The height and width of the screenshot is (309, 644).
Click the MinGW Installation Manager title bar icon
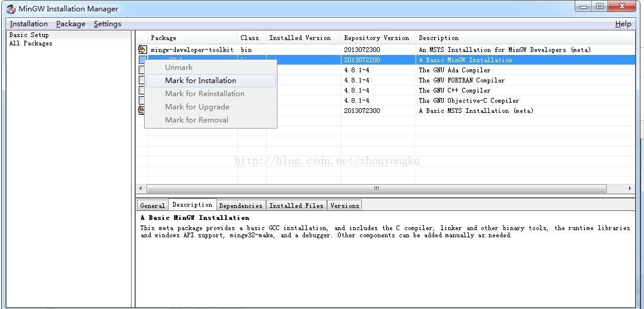(11, 8)
